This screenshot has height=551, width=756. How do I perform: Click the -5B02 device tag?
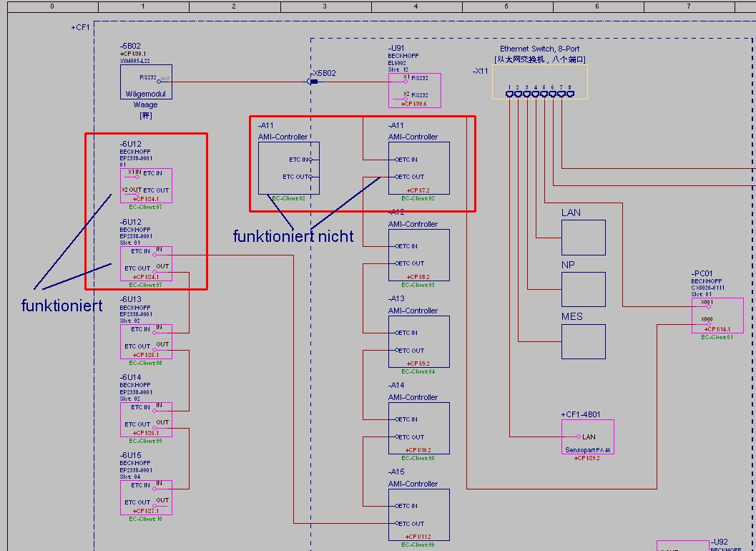130,46
